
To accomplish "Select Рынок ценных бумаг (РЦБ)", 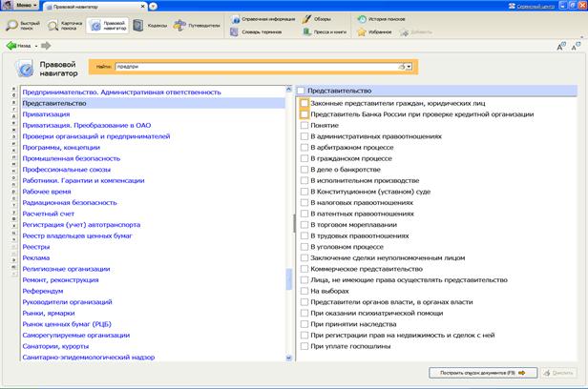I will click(x=67, y=324).
